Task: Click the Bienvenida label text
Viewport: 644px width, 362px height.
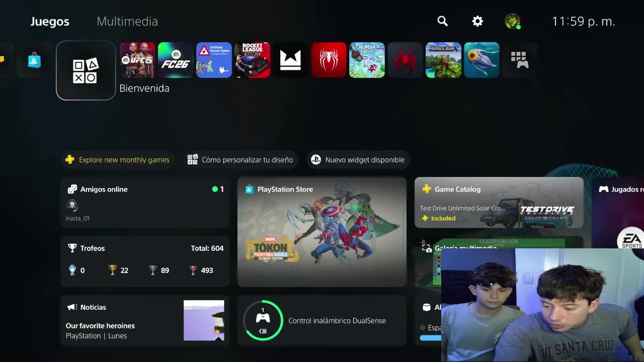Action: 144,88
